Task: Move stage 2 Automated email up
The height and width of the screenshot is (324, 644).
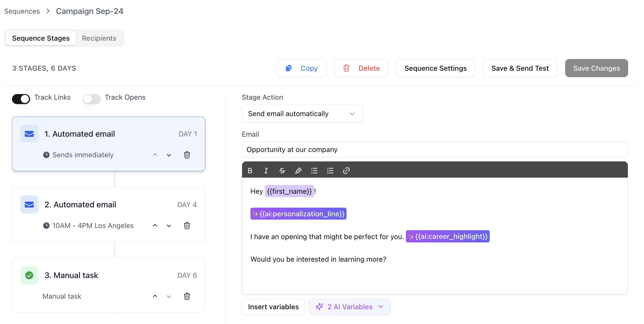Action: [x=155, y=225]
